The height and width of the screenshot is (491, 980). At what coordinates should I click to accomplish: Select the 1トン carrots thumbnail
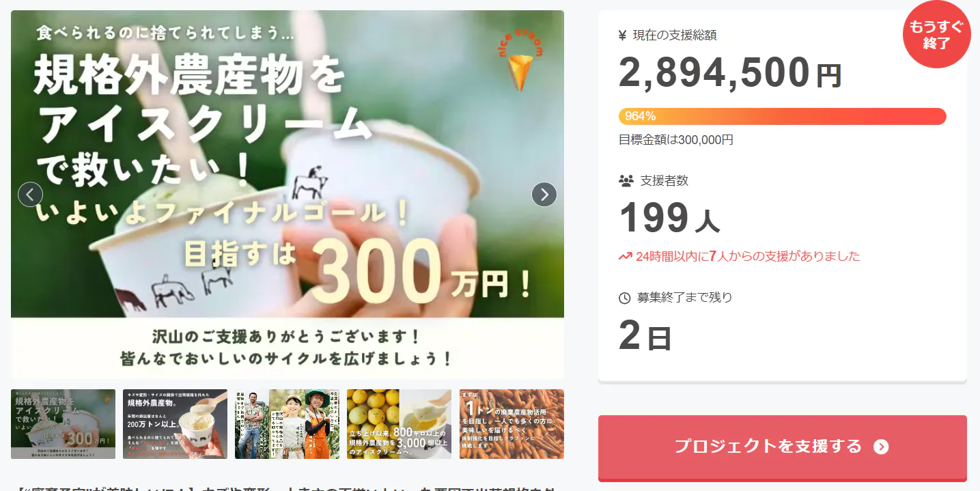pyautogui.click(x=512, y=424)
